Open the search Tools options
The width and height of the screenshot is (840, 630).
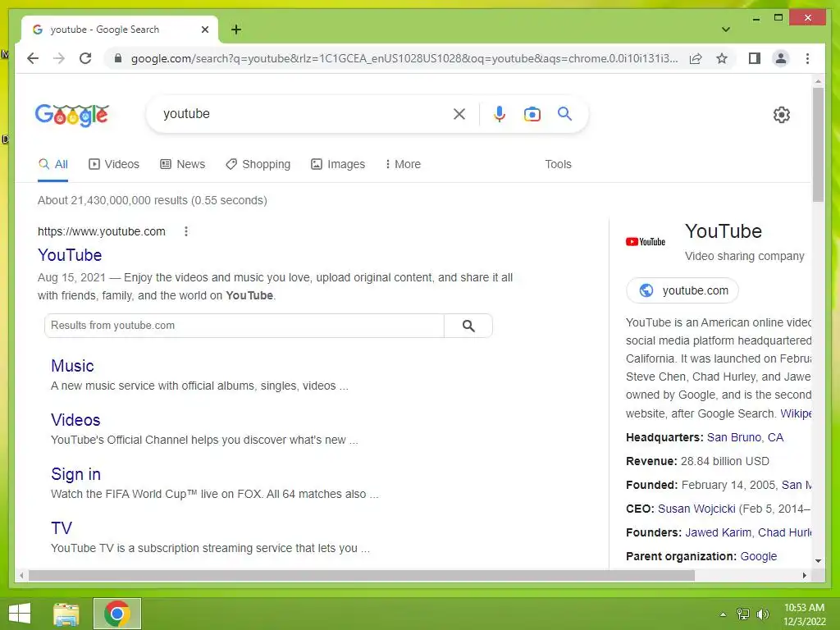[558, 164]
